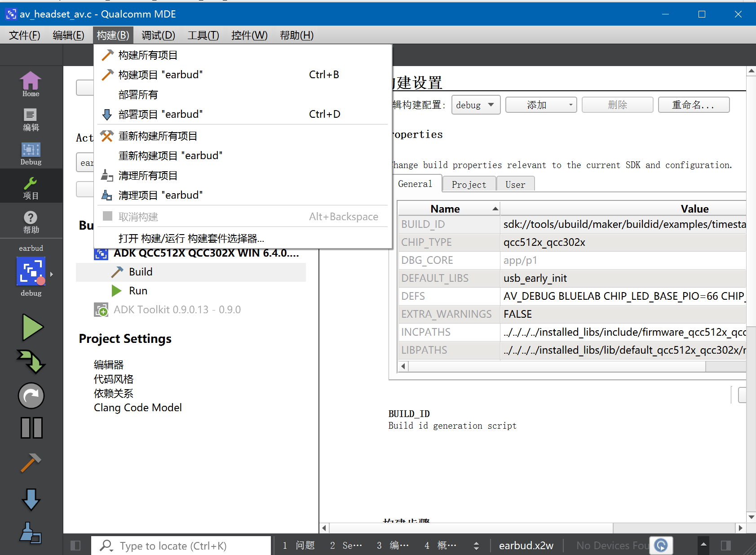Viewport: 756px width, 555px height.
Task: Click the blue deploy arrow in sidebar
Action: [x=31, y=499]
